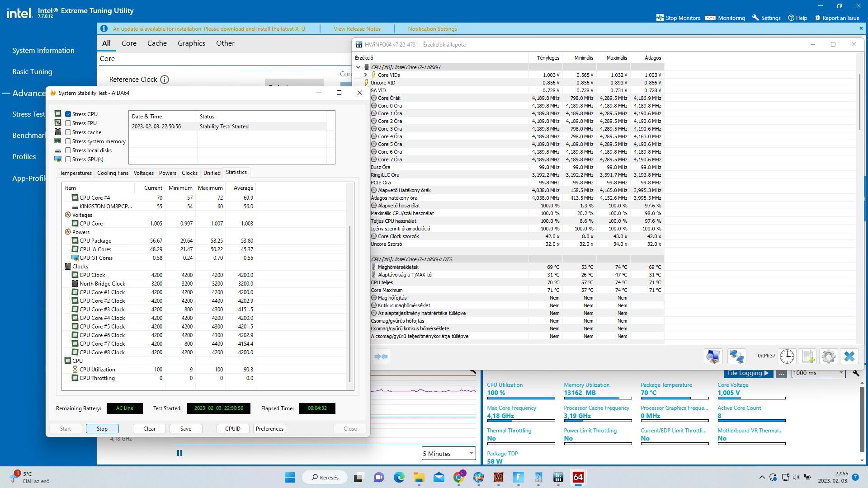
Task: Click View Release Notes link
Action: coord(357,28)
